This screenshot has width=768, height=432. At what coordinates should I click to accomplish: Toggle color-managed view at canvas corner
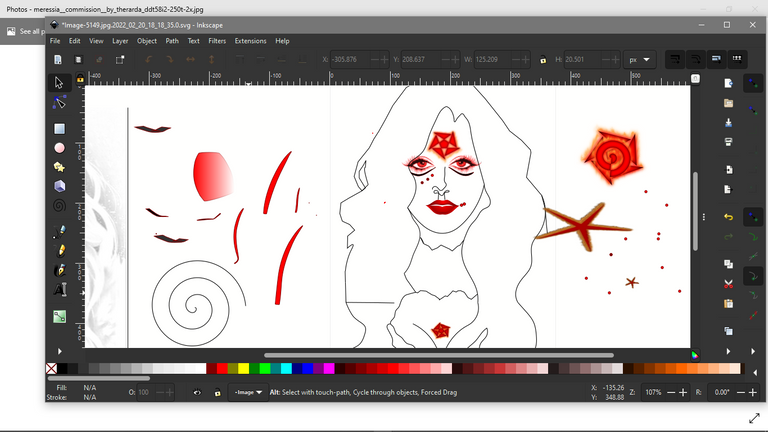click(x=695, y=355)
